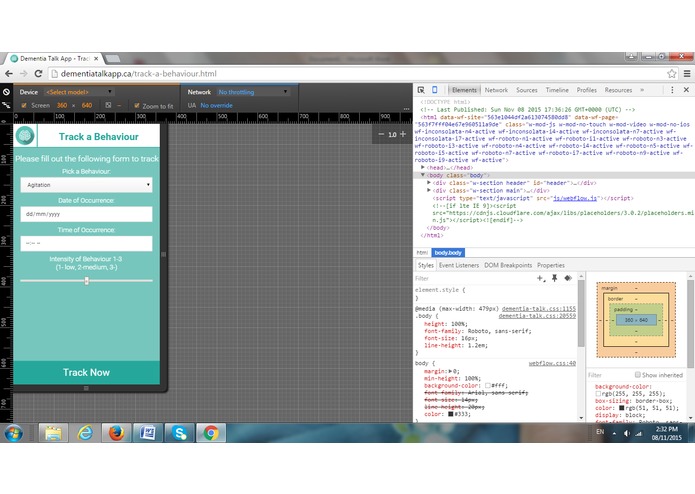Click the volume speaker tray icon

627,433
